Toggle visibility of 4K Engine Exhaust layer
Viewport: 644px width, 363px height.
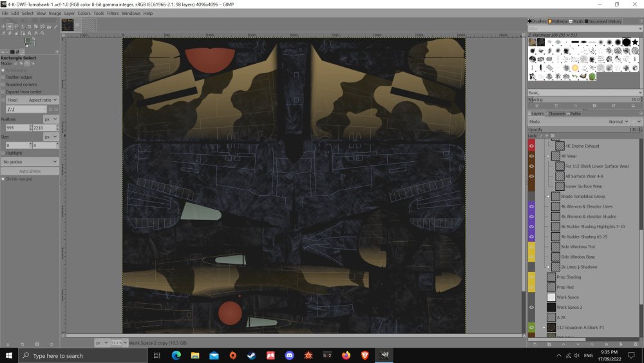531,146
